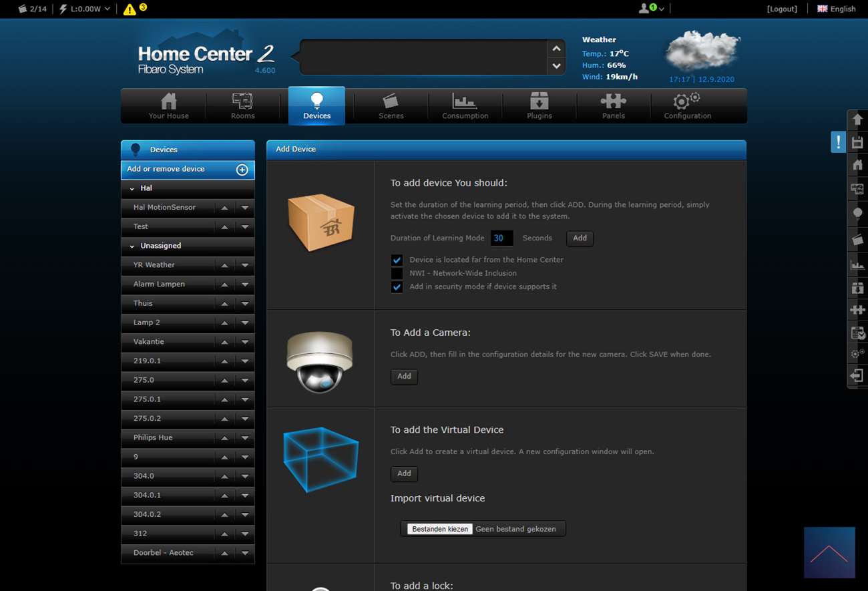The width and height of the screenshot is (868, 591).
Task: Click the blue exclamation alert icon
Action: click(x=838, y=142)
